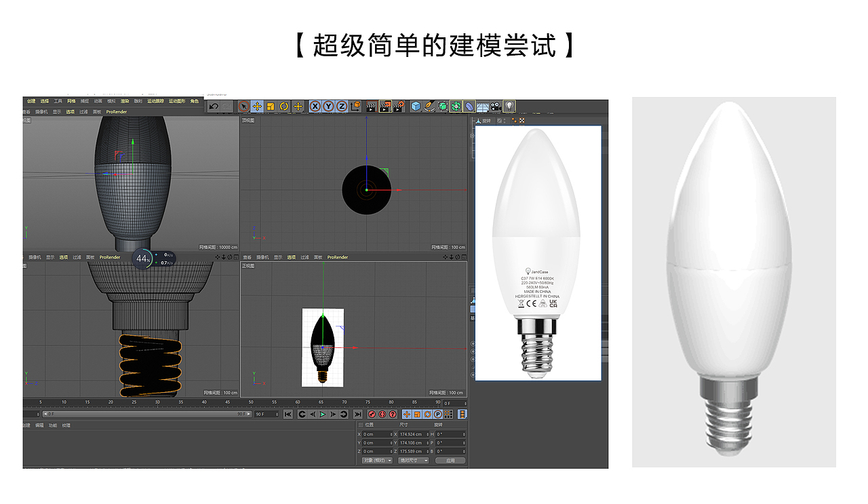Open the 角色 main menu
This screenshot has width=868, height=504.
point(195,101)
